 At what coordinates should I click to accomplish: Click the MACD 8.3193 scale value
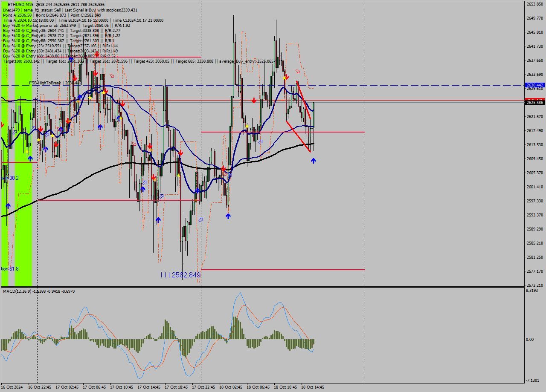pyautogui.click(x=532, y=291)
